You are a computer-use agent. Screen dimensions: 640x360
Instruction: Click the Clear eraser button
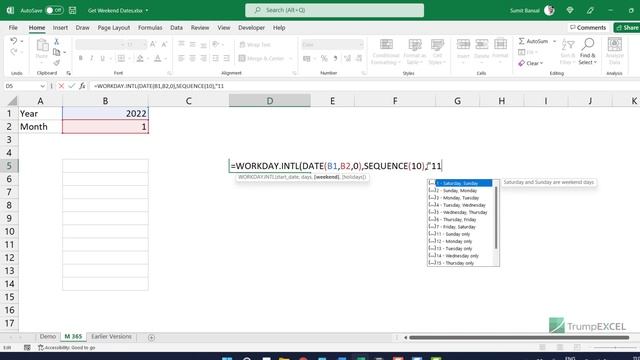[531, 63]
